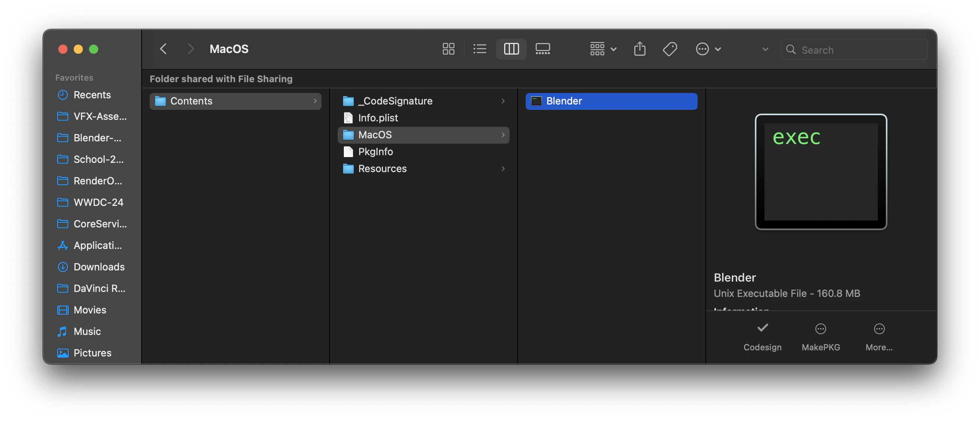Switch to icon view
This screenshot has height=421, width=980.
click(448, 49)
